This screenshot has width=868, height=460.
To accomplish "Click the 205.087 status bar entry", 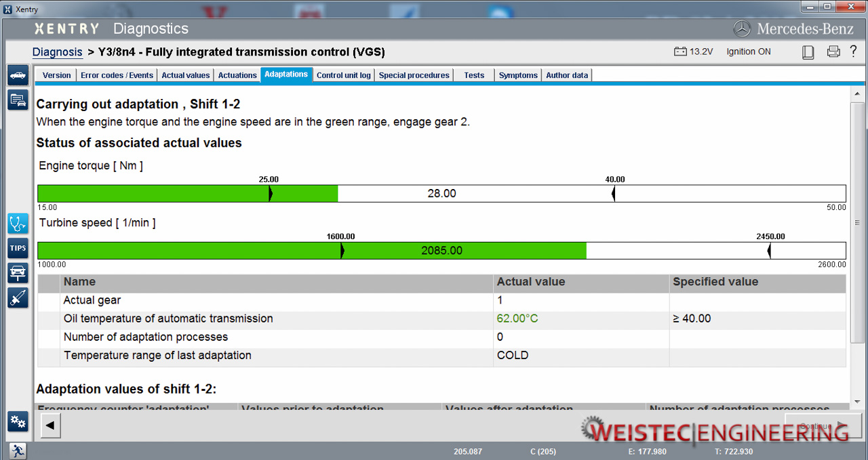I will pos(468,451).
